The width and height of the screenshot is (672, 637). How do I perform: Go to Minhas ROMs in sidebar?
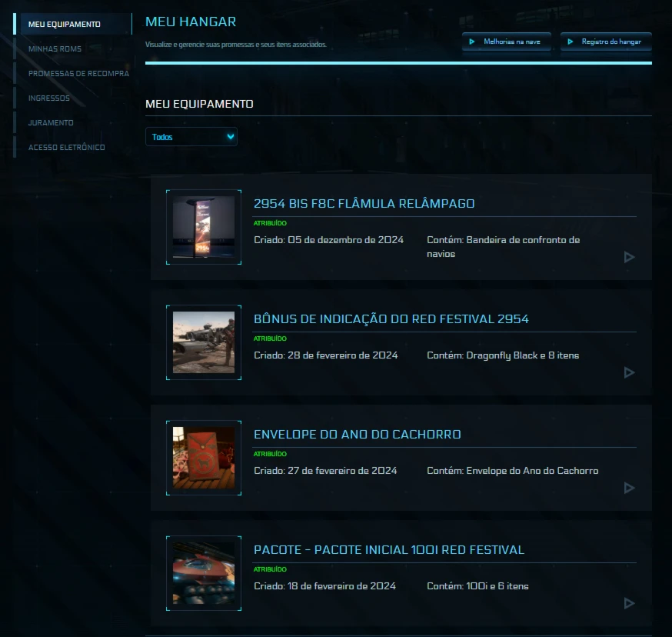point(55,49)
